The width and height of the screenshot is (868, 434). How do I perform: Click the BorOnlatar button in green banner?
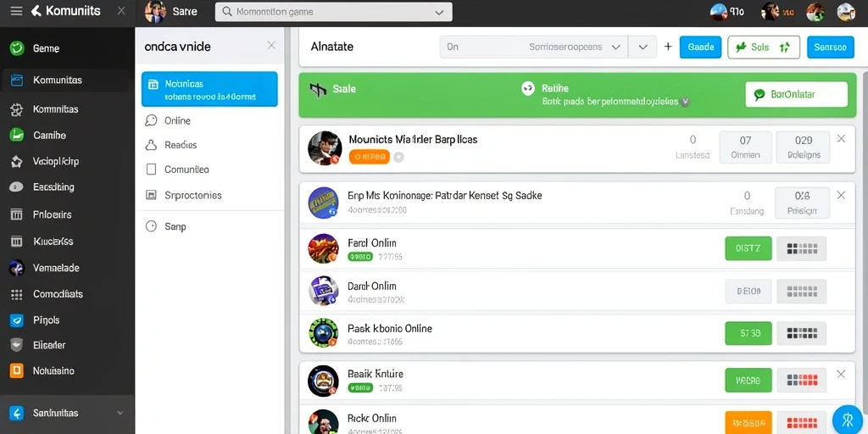[797, 94]
